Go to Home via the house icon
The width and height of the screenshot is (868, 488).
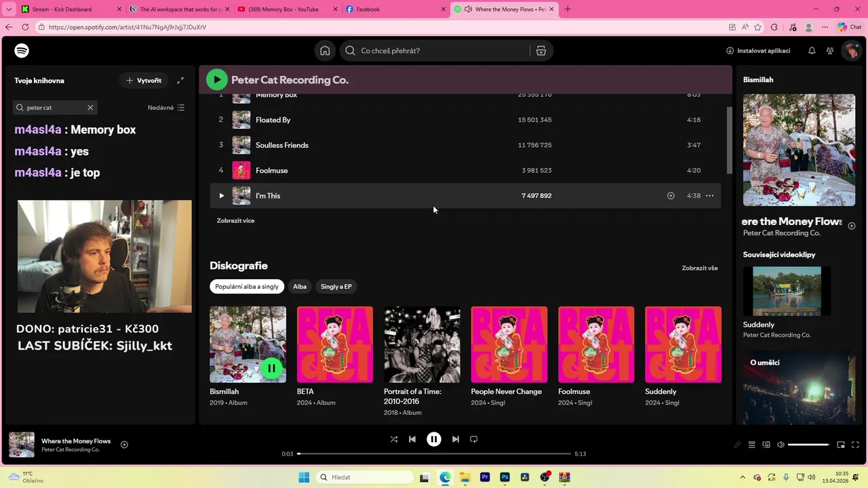pyautogui.click(x=325, y=51)
